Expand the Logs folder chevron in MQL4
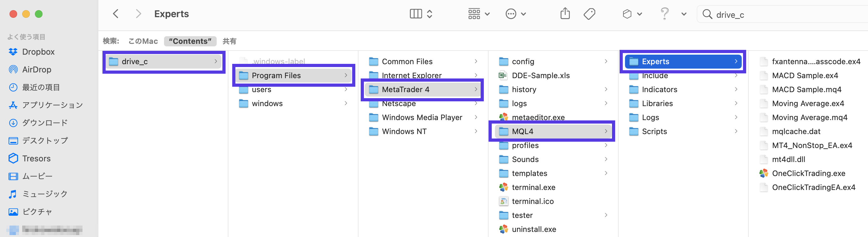Screen dimensions: 868x237 736,117
